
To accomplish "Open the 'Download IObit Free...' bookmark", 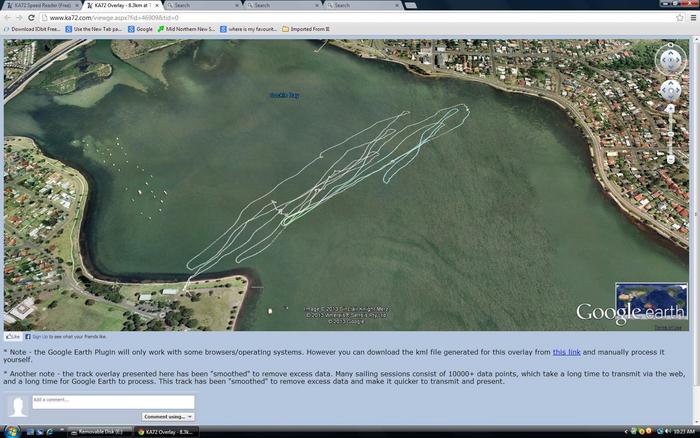I will pyautogui.click(x=34, y=29).
